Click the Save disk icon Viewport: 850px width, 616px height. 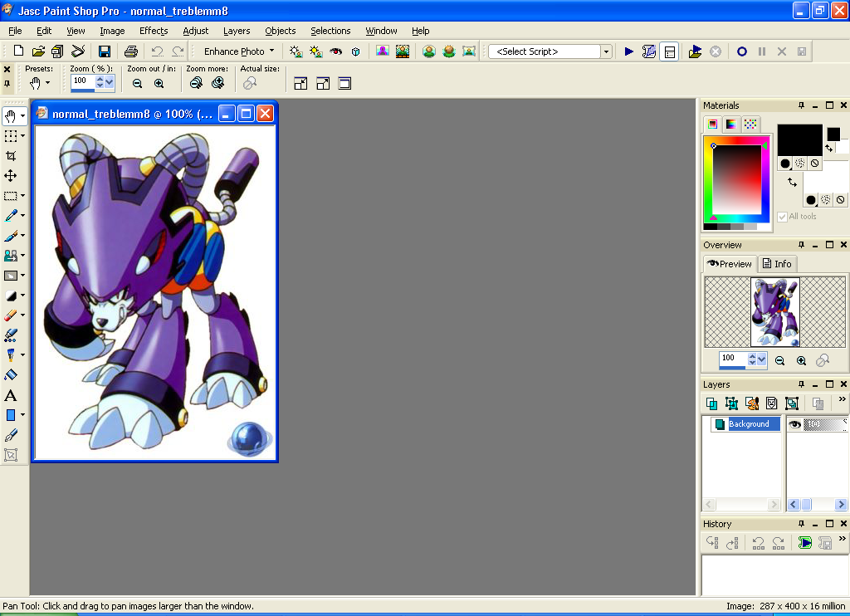tap(104, 51)
